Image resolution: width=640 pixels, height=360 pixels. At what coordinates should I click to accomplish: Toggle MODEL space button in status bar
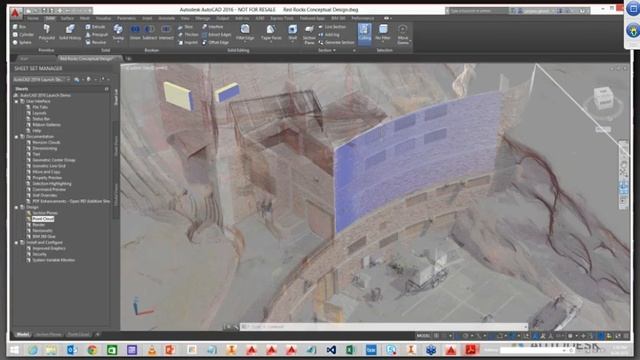(424, 336)
